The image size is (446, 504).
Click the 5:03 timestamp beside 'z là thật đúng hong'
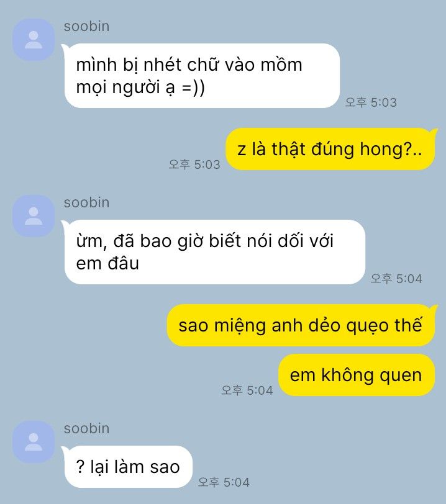(194, 164)
